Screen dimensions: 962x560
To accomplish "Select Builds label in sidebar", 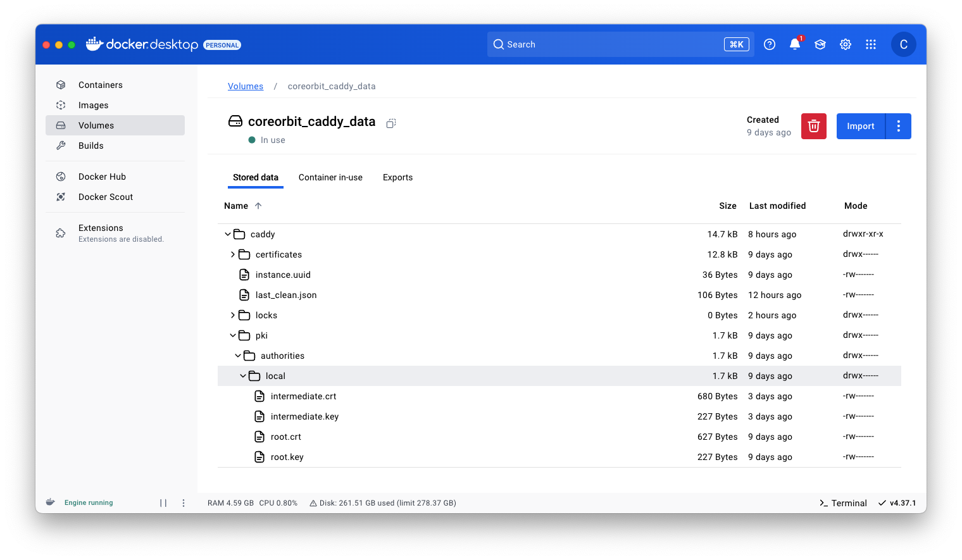I will coord(91,146).
